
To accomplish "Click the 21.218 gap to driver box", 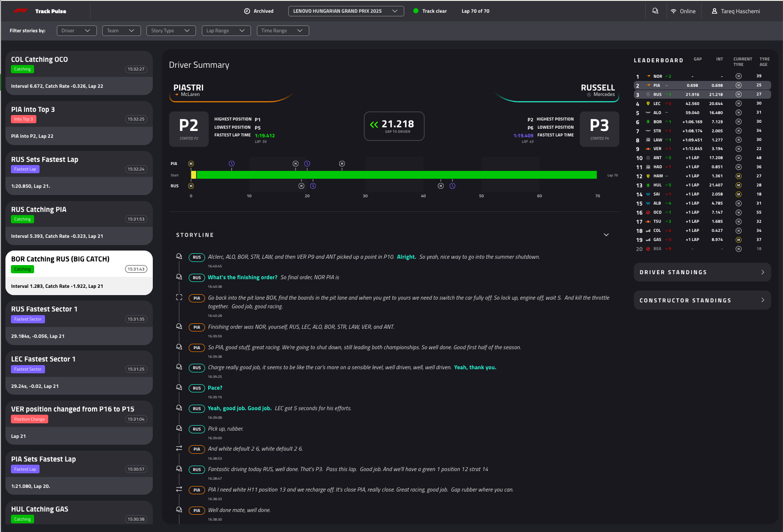I will (x=394, y=126).
